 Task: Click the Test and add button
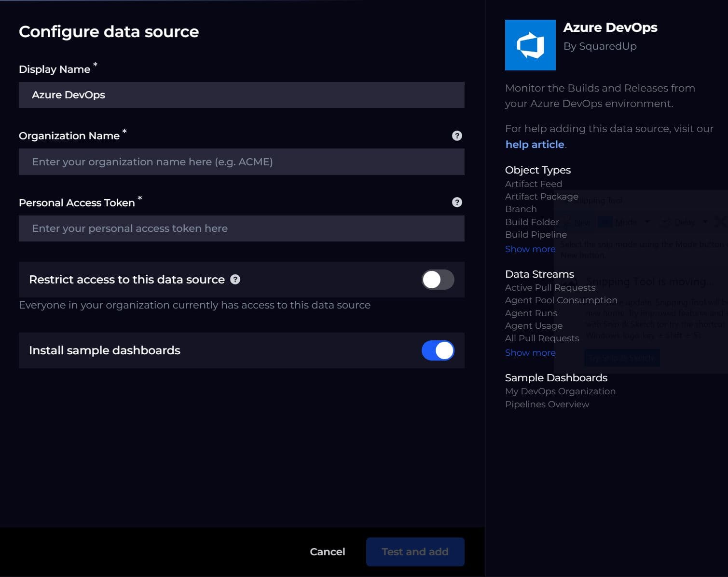coord(414,551)
